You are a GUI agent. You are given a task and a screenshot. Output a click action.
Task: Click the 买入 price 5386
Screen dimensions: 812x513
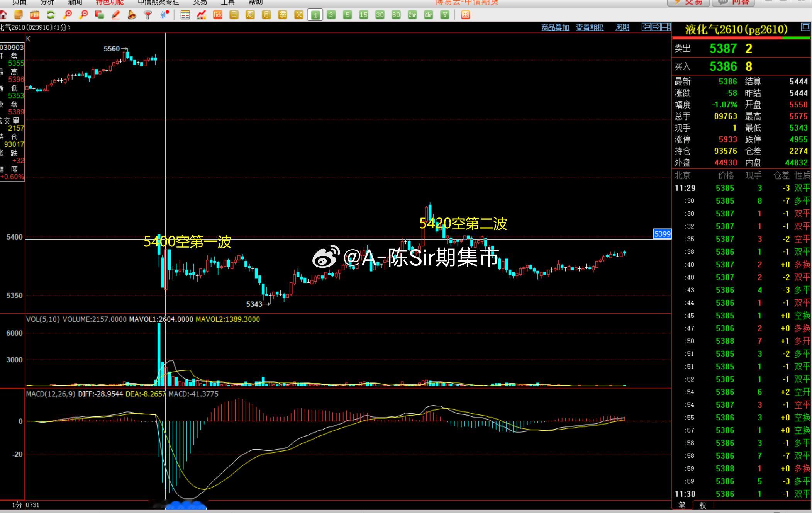(x=723, y=66)
